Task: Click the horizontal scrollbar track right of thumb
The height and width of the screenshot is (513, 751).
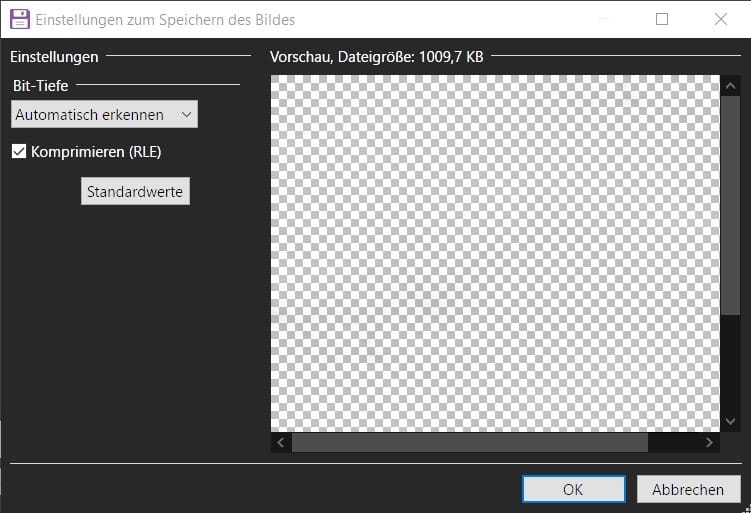Action: point(673,442)
